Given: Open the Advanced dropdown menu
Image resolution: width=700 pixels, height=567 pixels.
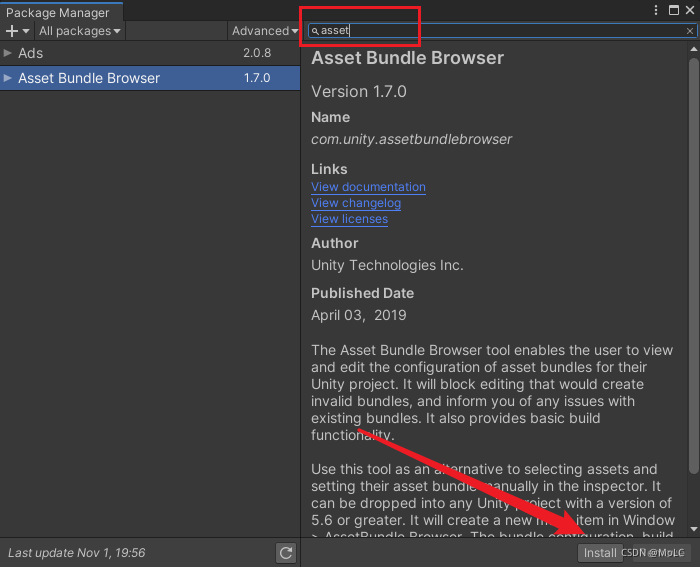Looking at the screenshot, I should tap(264, 31).
